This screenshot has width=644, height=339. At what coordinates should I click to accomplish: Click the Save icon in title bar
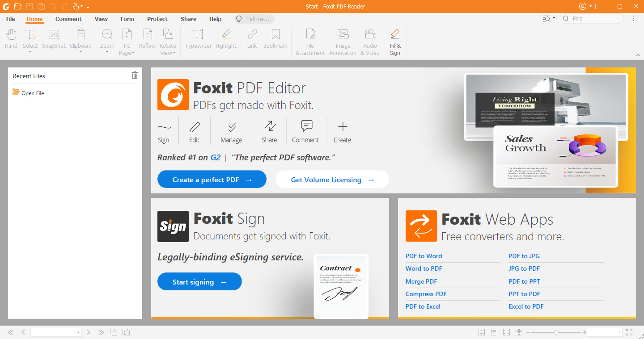click(30, 6)
